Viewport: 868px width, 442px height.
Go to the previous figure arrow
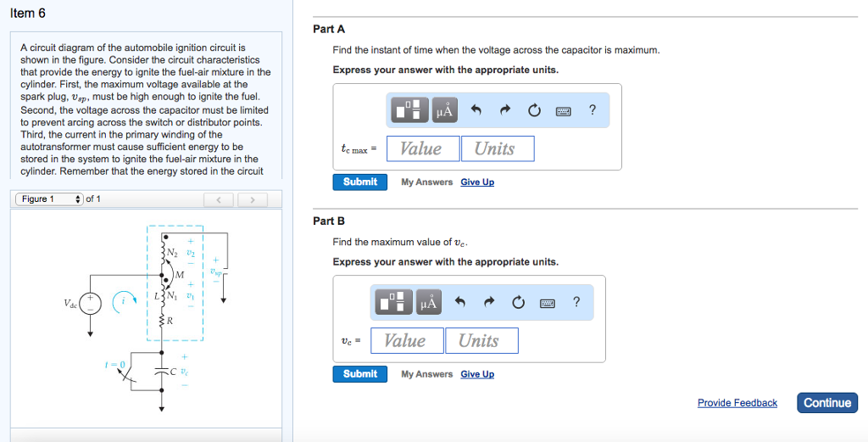(x=219, y=199)
